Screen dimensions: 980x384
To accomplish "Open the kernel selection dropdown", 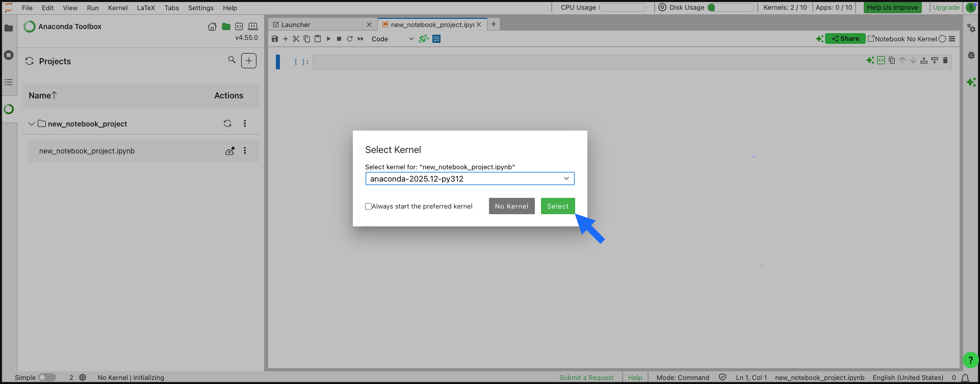I will [x=470, y=178].
